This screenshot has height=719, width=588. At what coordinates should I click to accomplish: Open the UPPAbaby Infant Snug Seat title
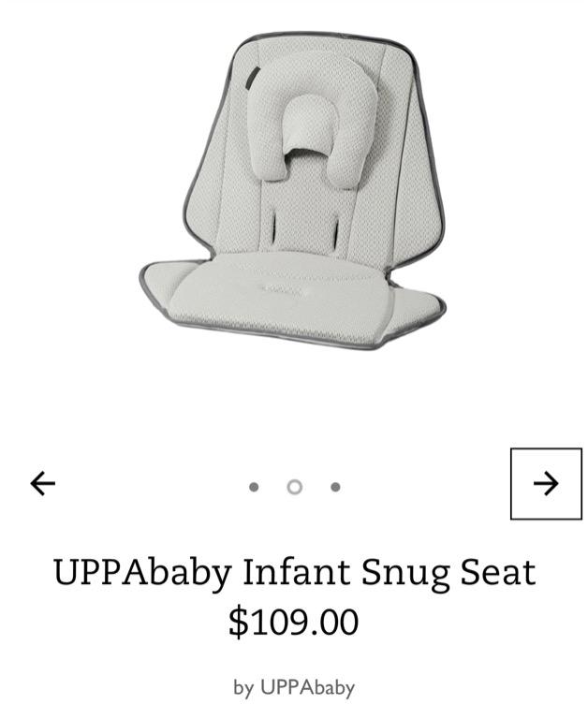tap(294, 572)
